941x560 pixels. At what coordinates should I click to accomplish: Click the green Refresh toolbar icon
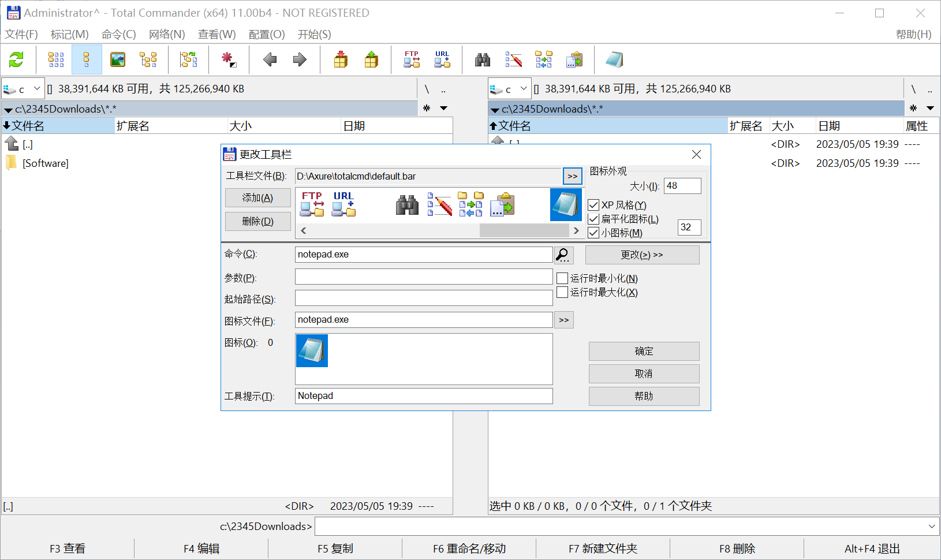(x=16, y=59)
